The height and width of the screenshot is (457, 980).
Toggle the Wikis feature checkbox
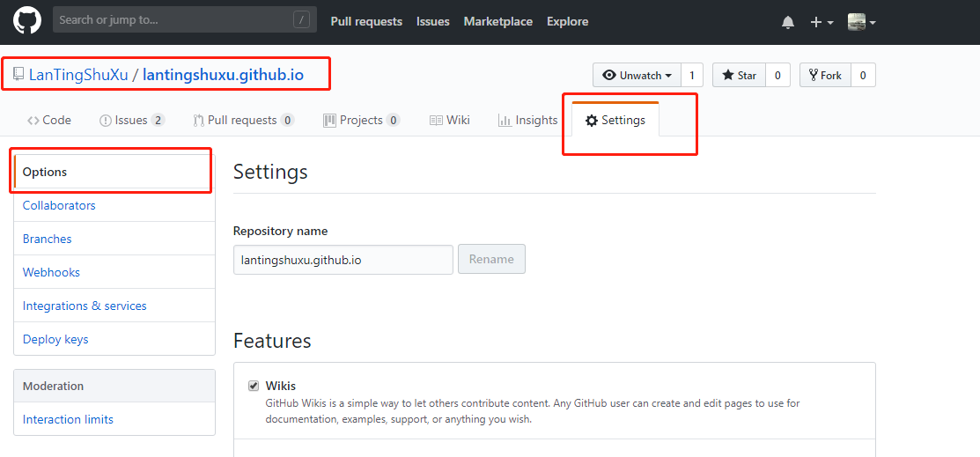click(x=253, y=385)
